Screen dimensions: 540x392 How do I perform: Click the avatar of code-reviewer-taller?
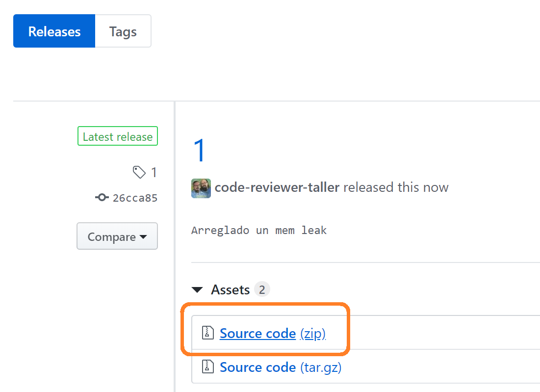point(201,188)
